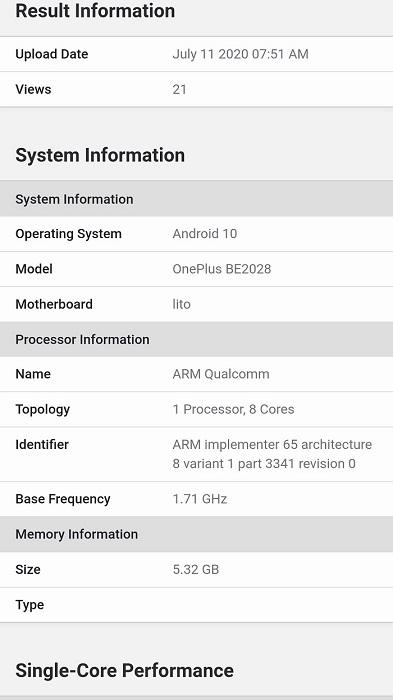
Task: Click the lito motherboard value
Action: click(181, 304)
